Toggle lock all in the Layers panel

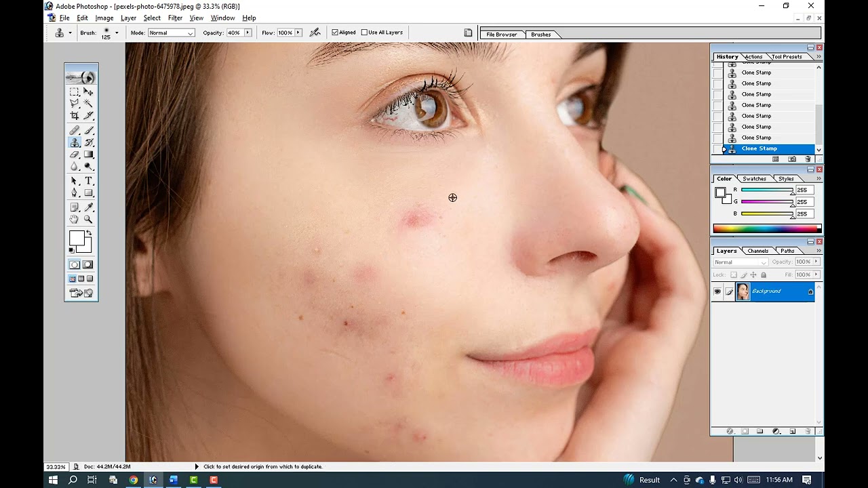tap(764, 275)
